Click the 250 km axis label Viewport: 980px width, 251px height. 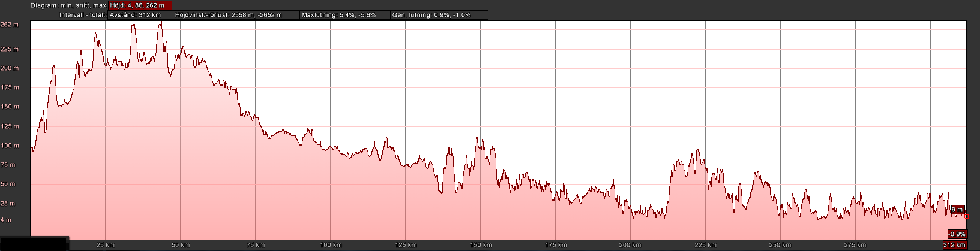(x=780, y=245)
